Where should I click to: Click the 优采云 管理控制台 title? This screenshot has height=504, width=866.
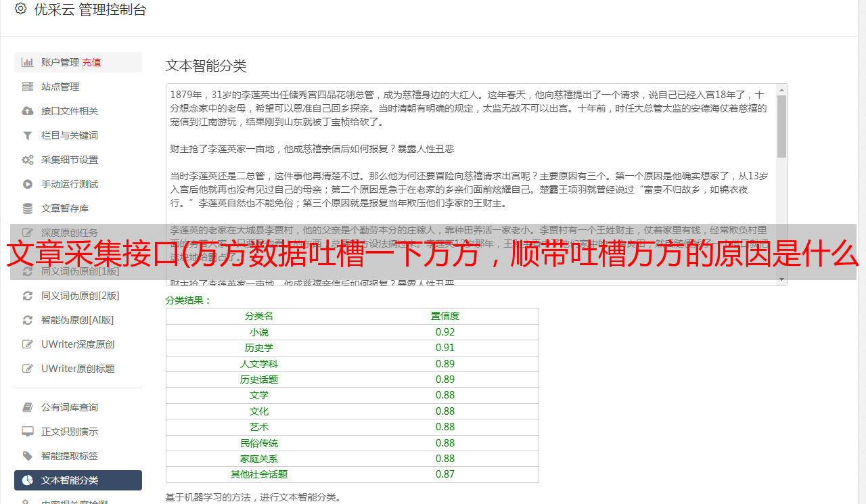click(x=90, y=9)
